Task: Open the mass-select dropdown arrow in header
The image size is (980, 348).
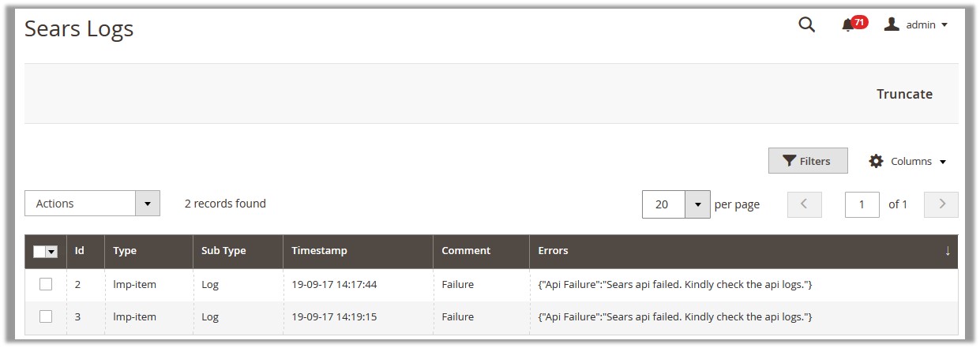Action: (x=52, y=252)
